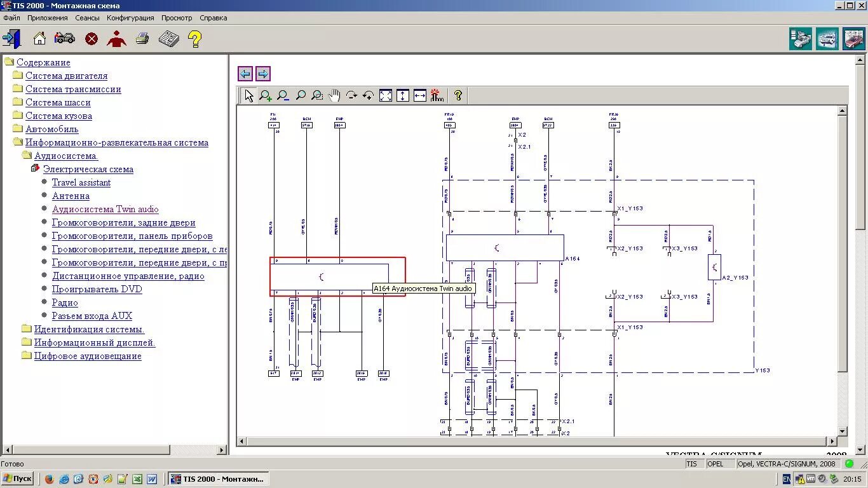
Task: Select the zoom in magnifier tool
Action: 266,95
